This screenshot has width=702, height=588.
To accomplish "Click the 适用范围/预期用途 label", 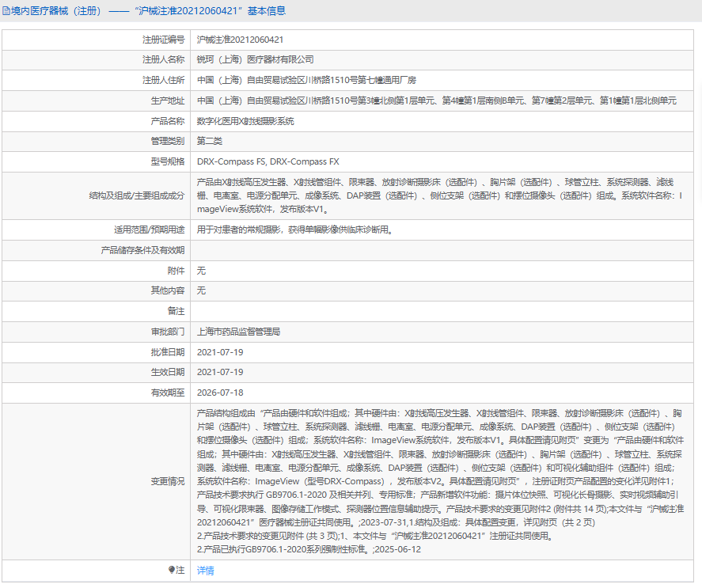I will [149, 230].
